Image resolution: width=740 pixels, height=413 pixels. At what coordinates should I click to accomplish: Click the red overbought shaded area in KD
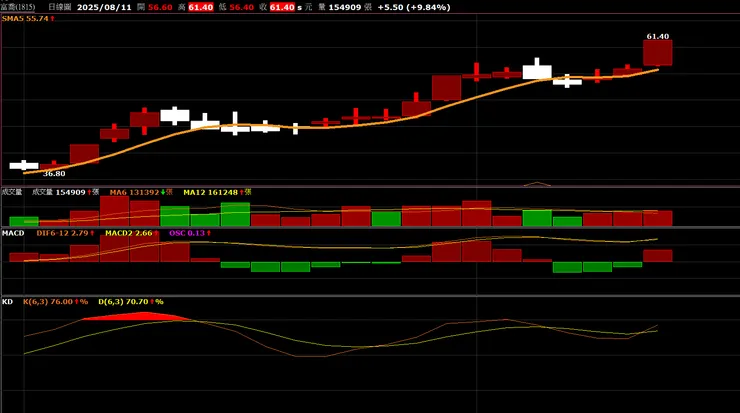tap(137, 316)
